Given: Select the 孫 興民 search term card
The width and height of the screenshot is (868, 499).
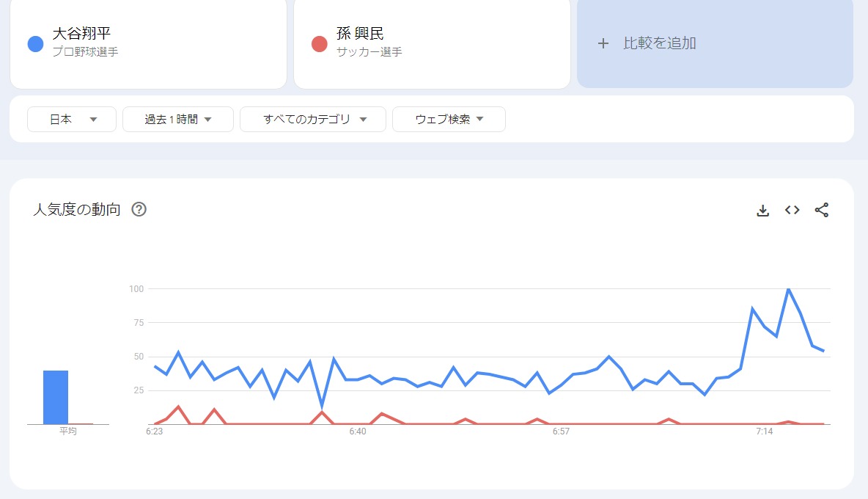Looking at the screenshot, I should coord(432,43).
